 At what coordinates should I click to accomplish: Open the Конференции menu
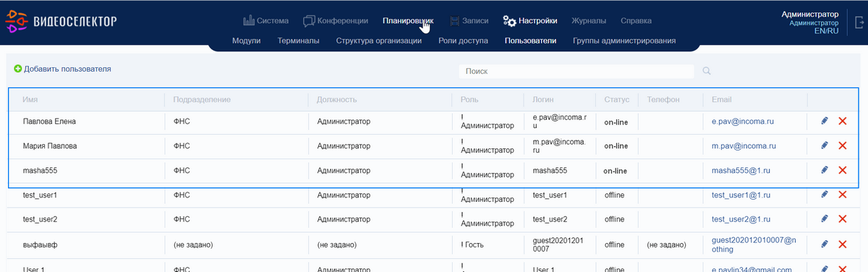[336, 21]
